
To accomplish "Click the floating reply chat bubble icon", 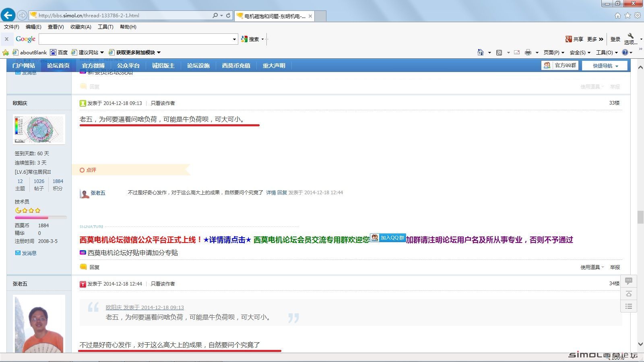I will [629, 281].
